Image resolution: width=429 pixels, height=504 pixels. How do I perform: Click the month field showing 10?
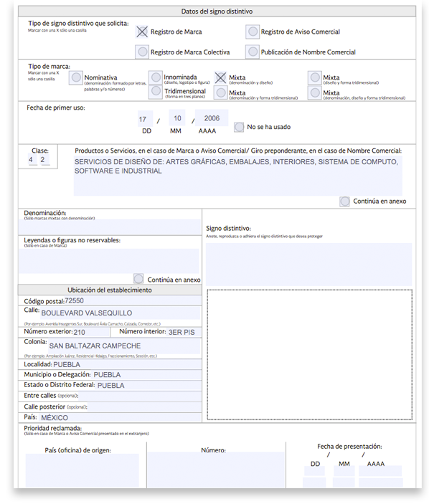point(177,118)
